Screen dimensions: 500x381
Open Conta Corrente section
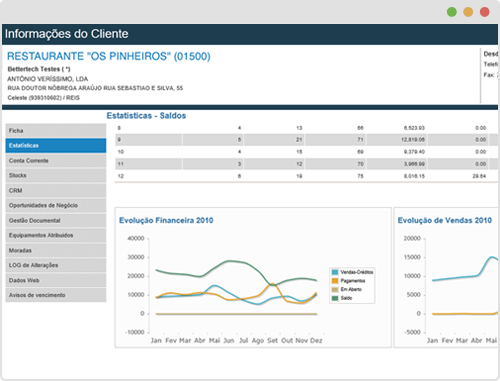56,161
